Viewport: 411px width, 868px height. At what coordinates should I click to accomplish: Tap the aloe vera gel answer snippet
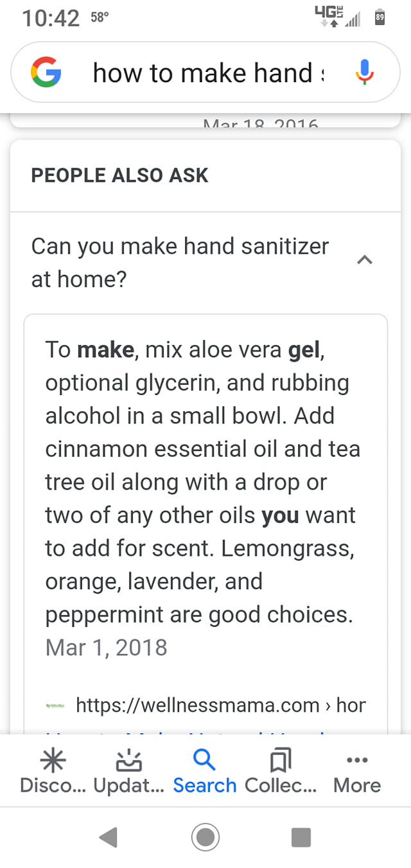202,482
